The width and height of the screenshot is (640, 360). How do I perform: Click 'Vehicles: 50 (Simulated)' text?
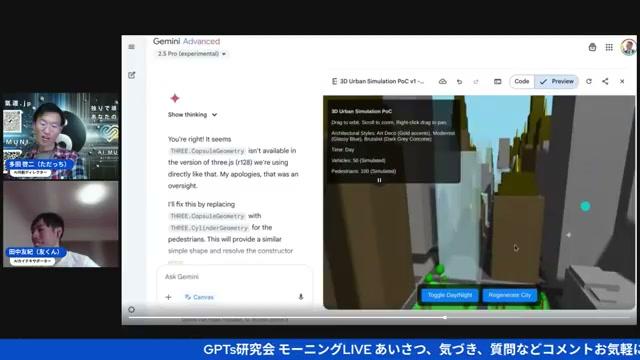click(358, 160)
